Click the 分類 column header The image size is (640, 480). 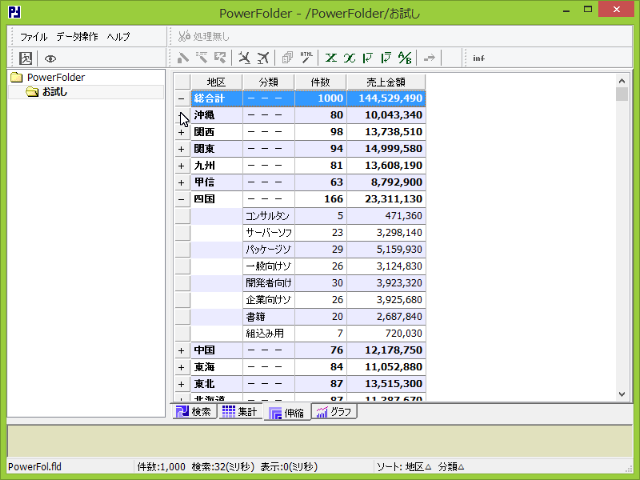[x=268, y=82]
